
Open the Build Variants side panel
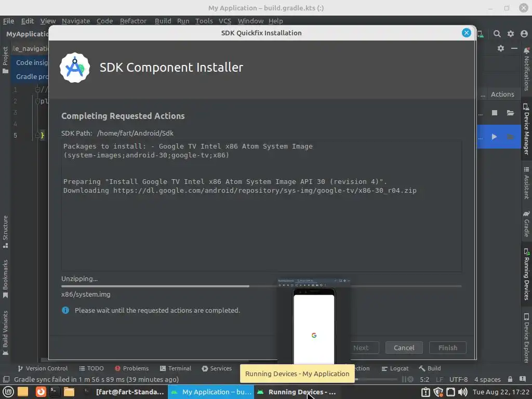pos(5,333)
